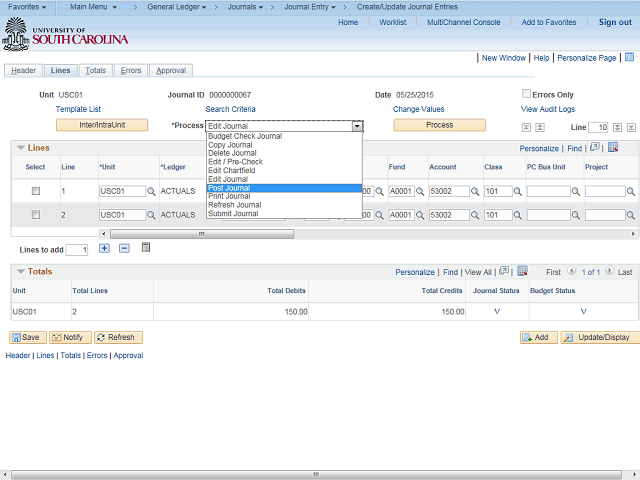Open the View Audit Logs link
The width and height of the screenshot is (640, 480).
tap(547, 109)
